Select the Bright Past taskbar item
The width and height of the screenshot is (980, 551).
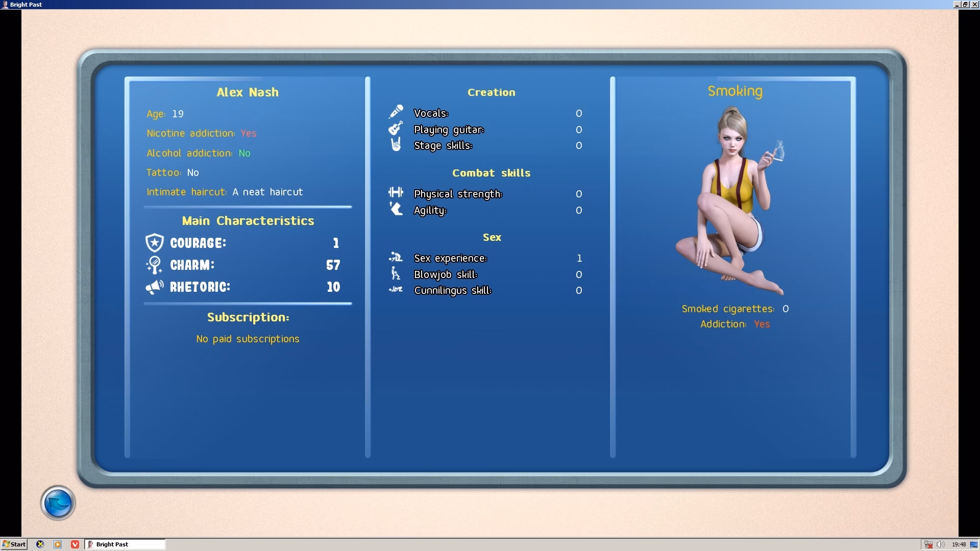[x=125, y=544]
